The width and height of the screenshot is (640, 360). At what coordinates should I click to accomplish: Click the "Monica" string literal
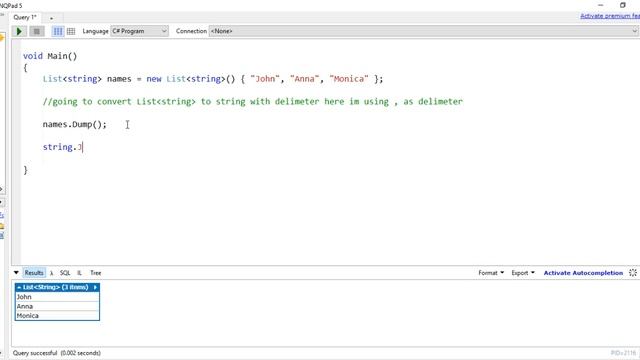click(349, 79)
